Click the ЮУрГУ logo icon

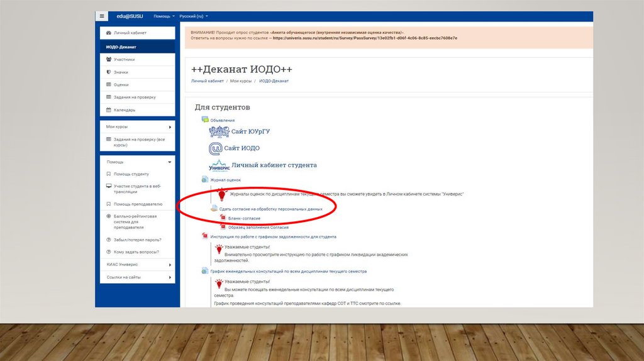(219, 132)
